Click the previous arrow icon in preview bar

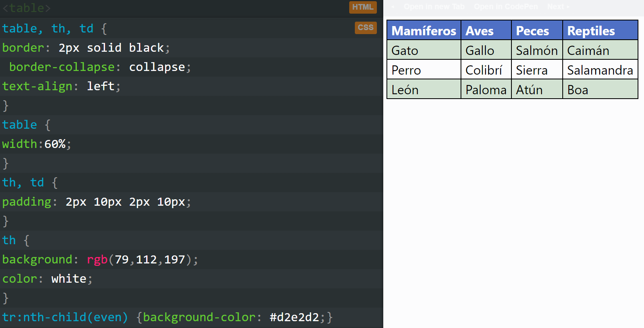pyautogui.click(x=393, y=7)
